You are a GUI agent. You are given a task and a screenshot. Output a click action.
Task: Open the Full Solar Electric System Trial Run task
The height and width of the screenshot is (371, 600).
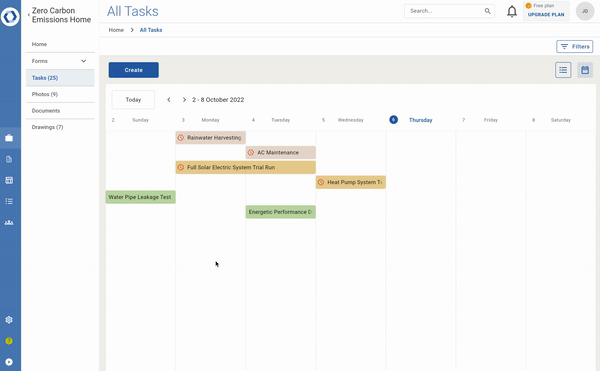[x=246, y=168]
